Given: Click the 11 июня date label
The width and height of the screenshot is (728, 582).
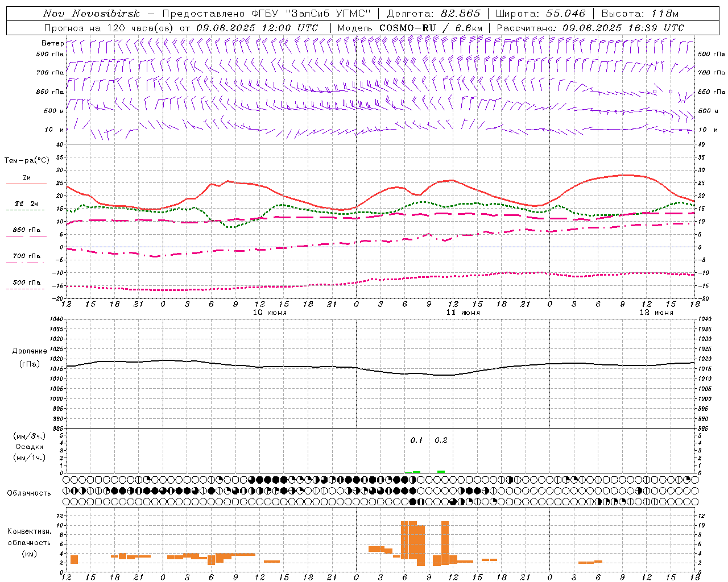Looking at the screenshot, I should 463,313.
